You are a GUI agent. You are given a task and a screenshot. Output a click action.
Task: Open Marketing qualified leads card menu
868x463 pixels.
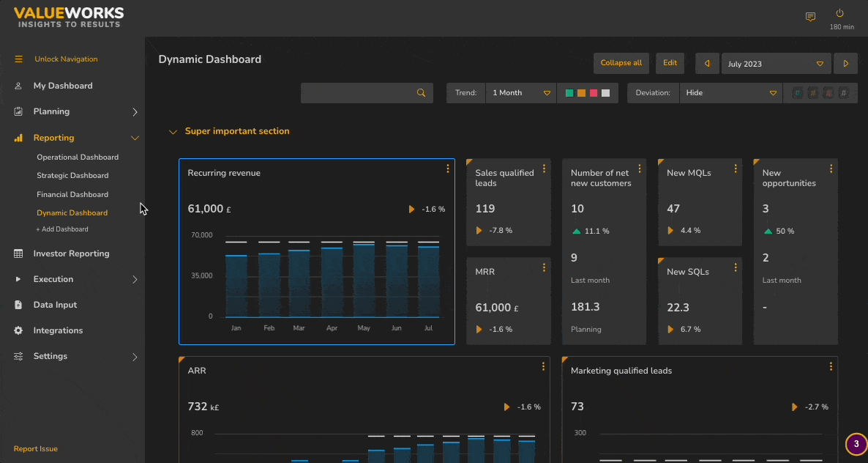tap(831, 366)
